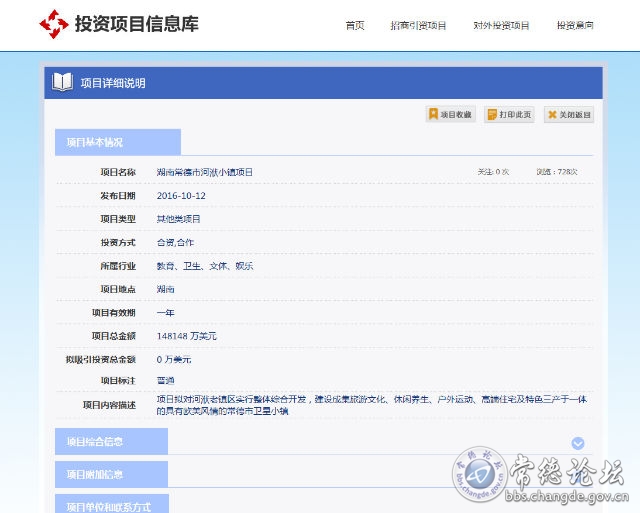The image size is (640, 513).
Task: Click the 关注: 0 次 counter
Action: (493, 172)
